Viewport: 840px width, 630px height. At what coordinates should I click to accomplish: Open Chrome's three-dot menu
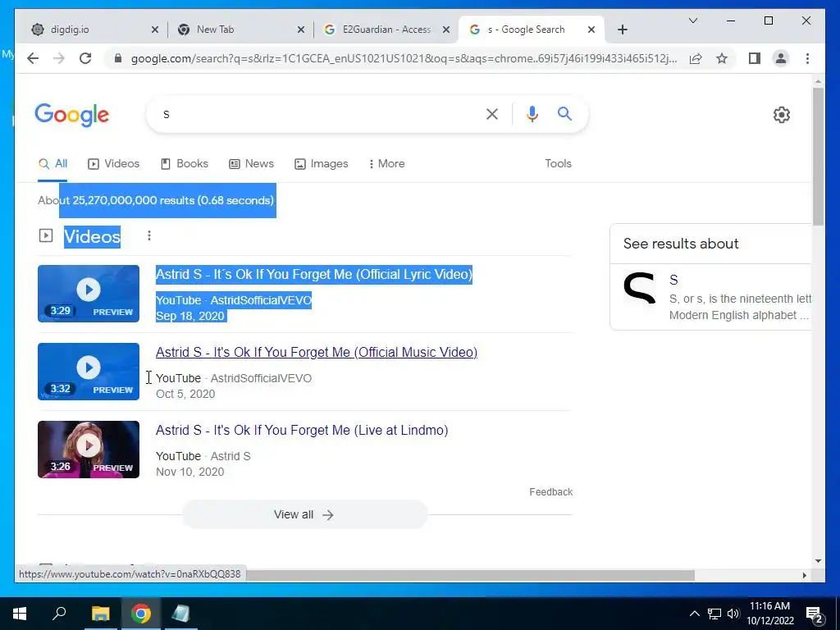tap(807, 58)
